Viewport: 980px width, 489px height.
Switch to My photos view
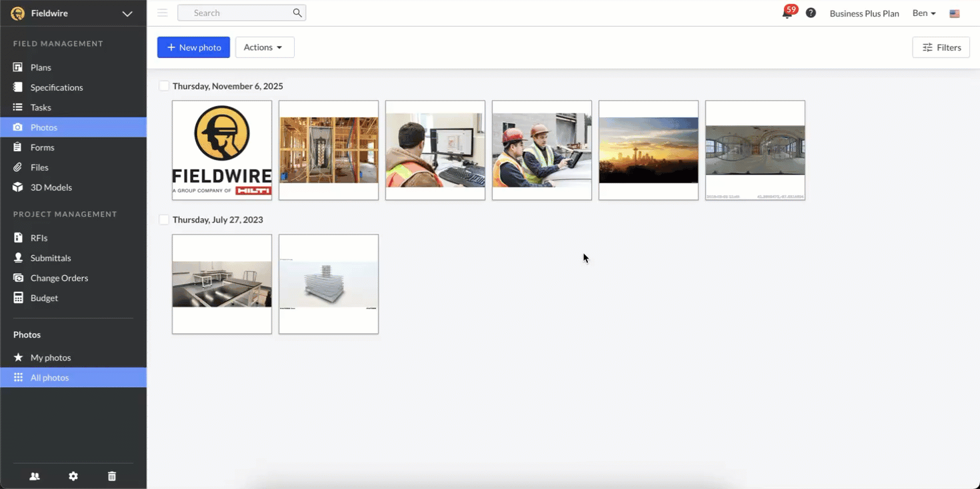(51, 358)
